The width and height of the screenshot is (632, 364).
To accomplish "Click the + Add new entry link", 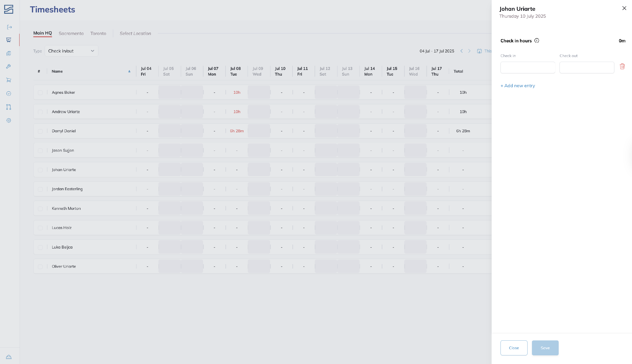I will [x=517, y=86].
